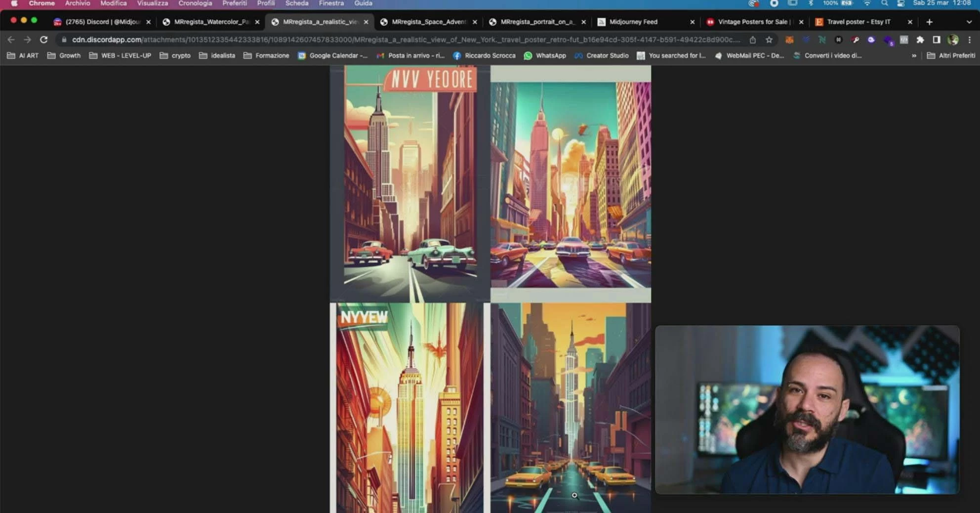Toggle Bluetooth from the menu bar icon

click(x=812, y=3)
